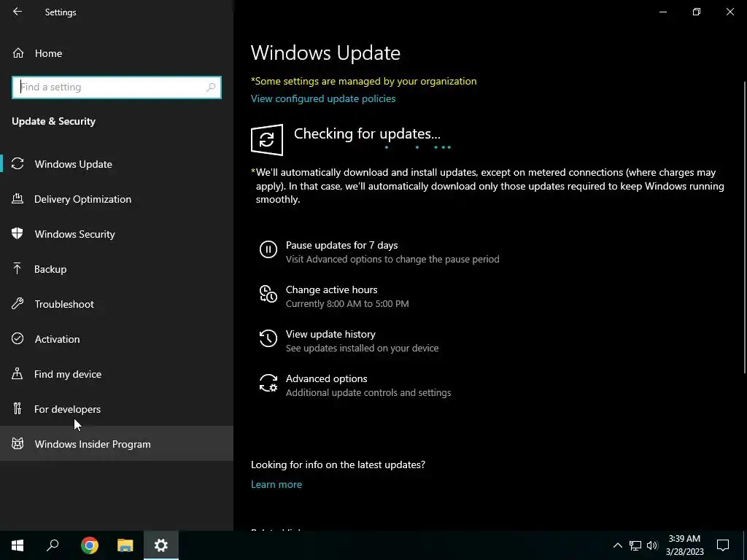Image resolution: width=747 pixels, height=560 pixels.
Task: Click 'Looking for info on the latest updates?' text
Action: tap(338, 464)
